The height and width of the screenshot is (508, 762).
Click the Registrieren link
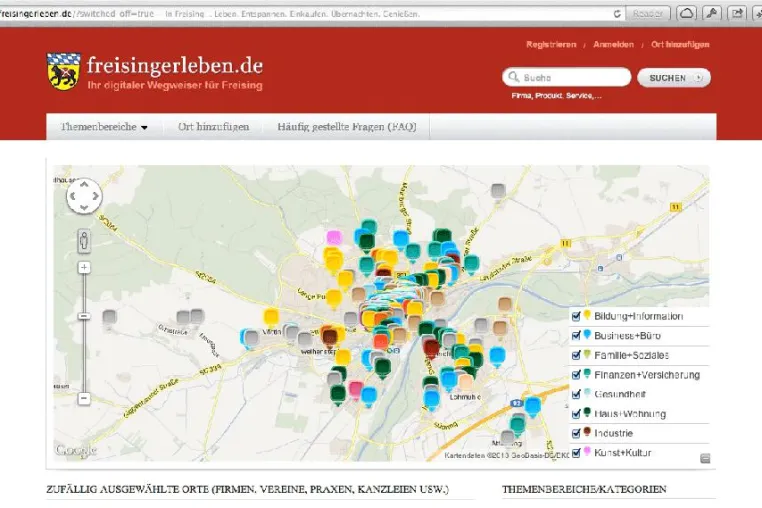pyautogui.click(x=551, y=44)
